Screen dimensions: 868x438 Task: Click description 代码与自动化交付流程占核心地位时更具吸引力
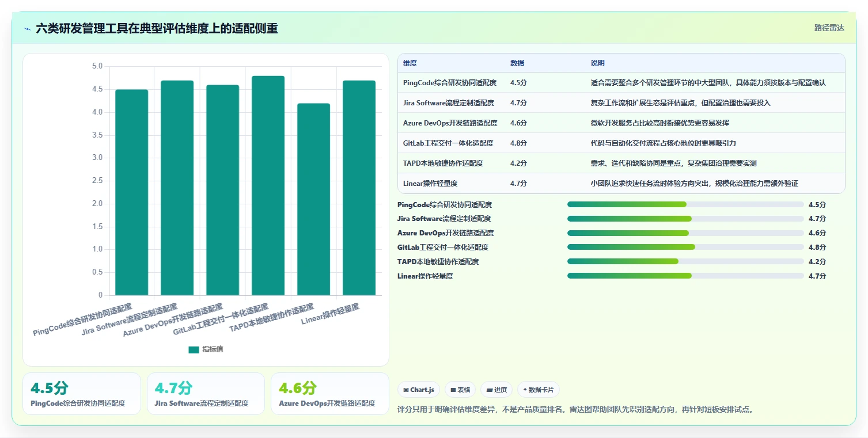click(664, 143)
